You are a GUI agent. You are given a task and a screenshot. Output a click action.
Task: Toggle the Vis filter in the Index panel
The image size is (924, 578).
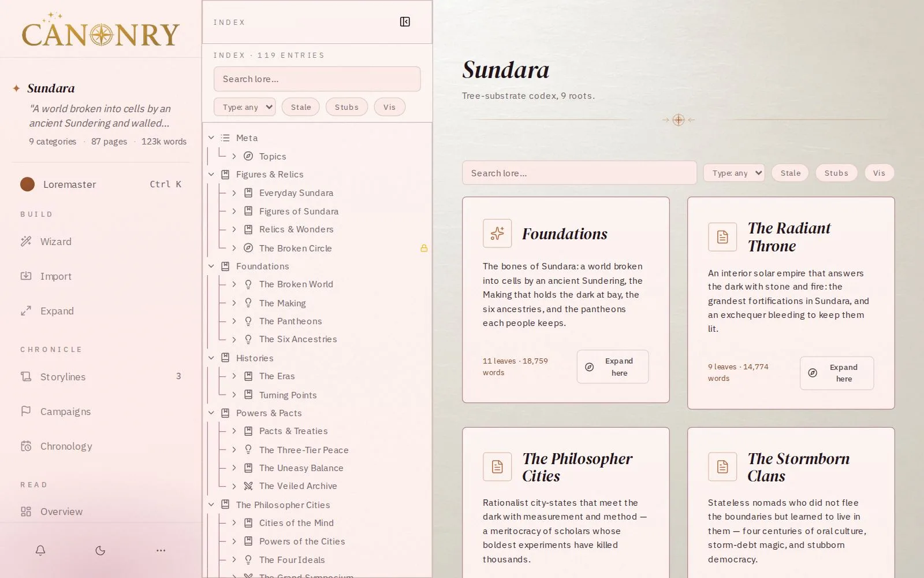pyautogui.click(x=389, y=107)
